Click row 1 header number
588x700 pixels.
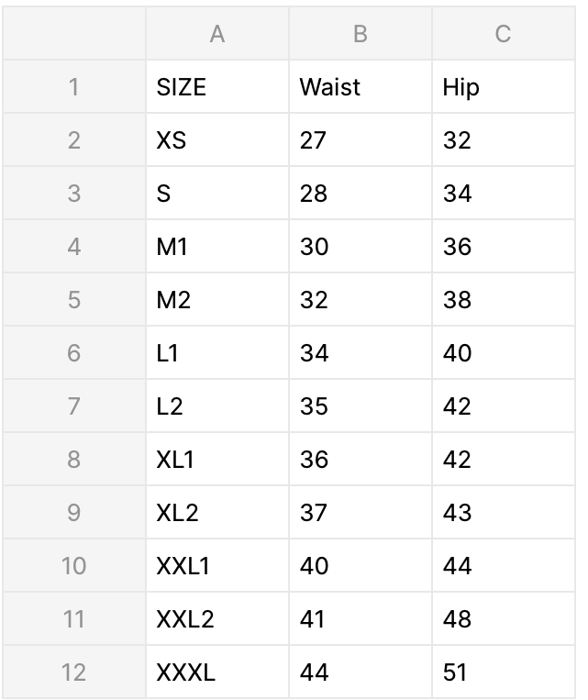click(73, 87)
